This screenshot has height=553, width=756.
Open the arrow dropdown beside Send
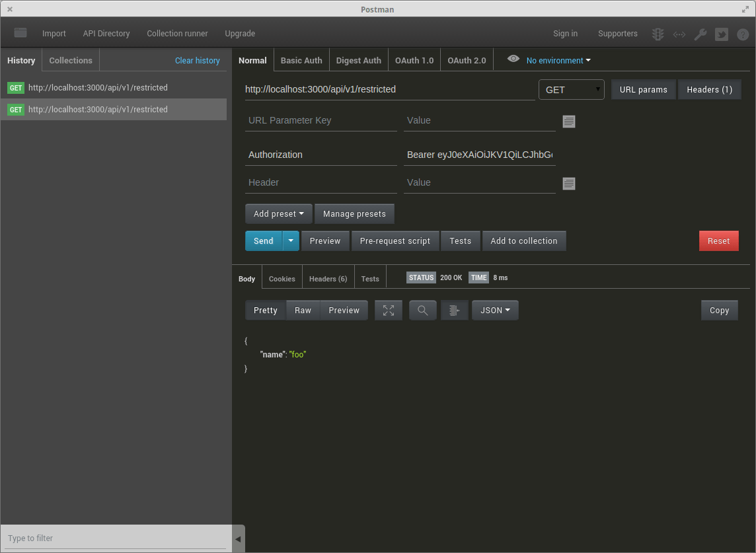pos(291,241)
